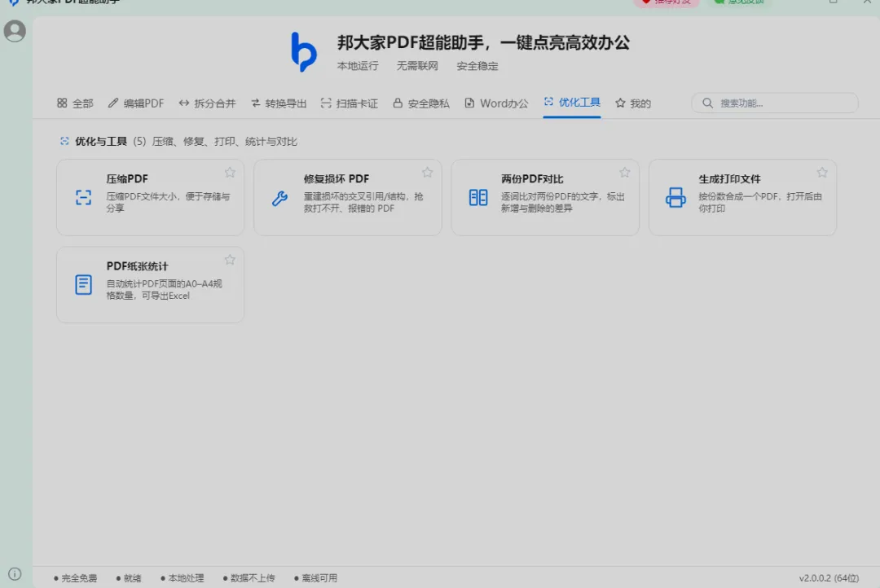Favorite the 两份PDF对比 card star
This screenshot has height=588, width=880.
point(625,173)
